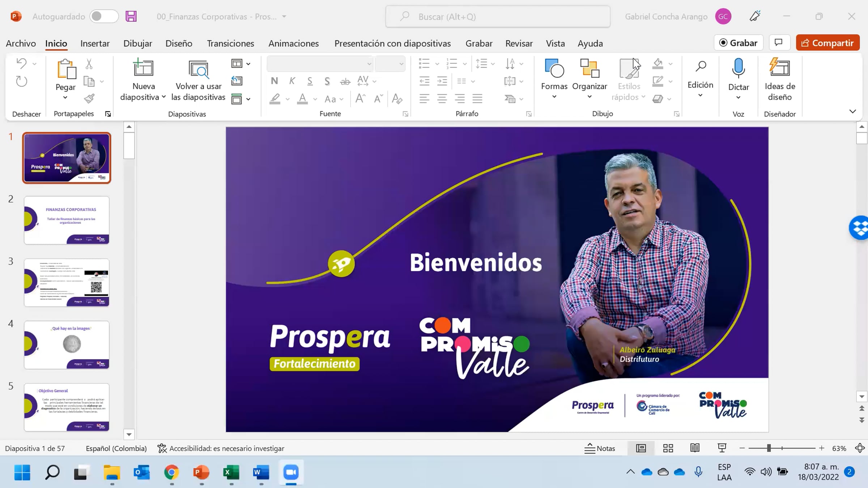868x488 pixels.
Task: Click the Buscar search box
Action: click(x=498, y=17)
